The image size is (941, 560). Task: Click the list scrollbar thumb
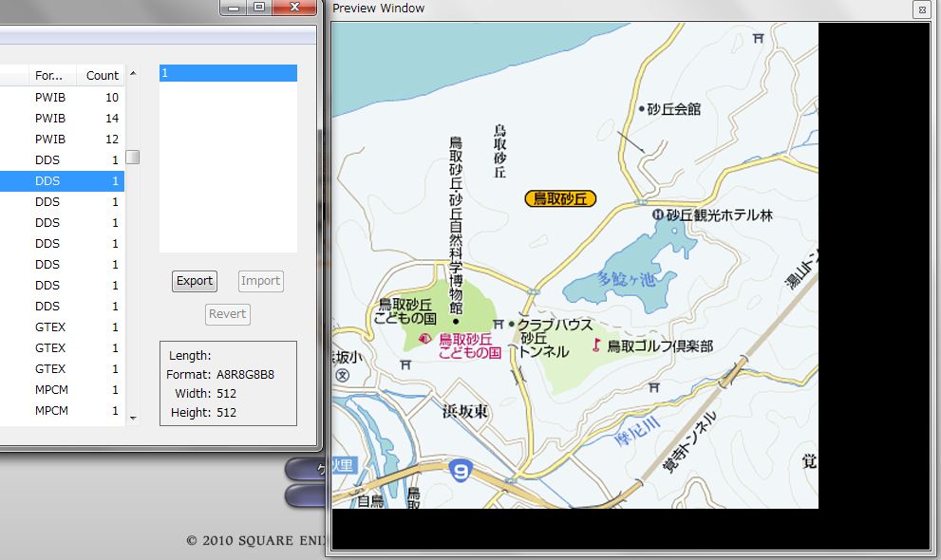coord(133,157)
